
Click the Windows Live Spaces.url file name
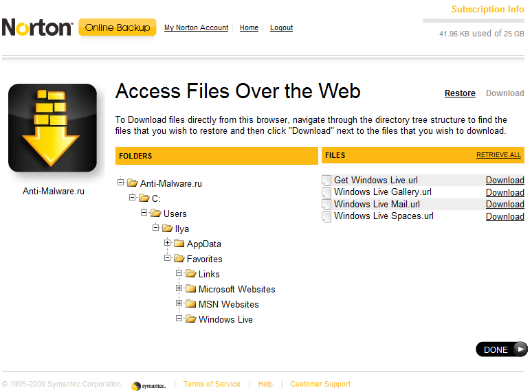(384, 216)
